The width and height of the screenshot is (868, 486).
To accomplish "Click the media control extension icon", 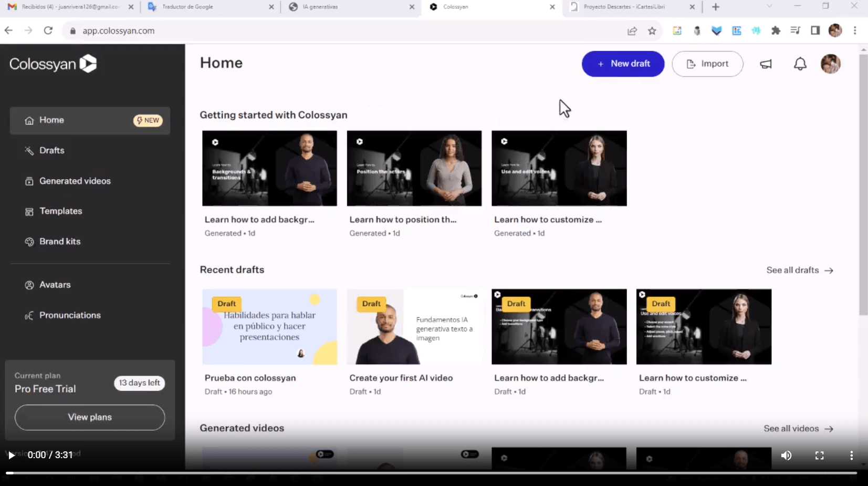I will click(x=795, y=30).
